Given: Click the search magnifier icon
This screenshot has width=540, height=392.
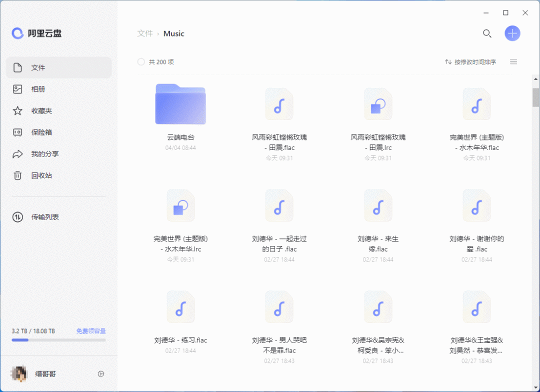Looking at the screenshot, I should pos(487,33).
